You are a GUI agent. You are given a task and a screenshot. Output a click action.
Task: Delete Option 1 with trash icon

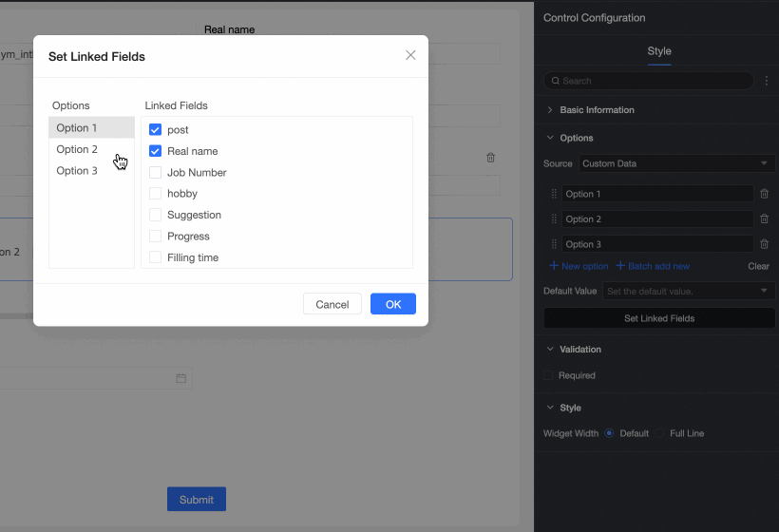(764, 194)
